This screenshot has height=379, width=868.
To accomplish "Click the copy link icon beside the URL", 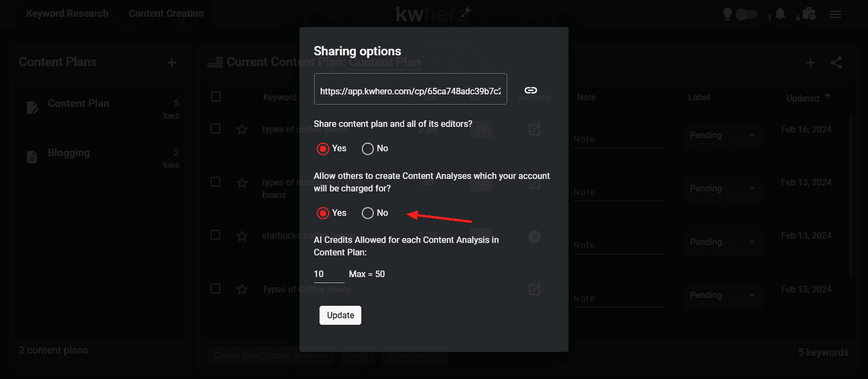I will (x=531, y=91).
